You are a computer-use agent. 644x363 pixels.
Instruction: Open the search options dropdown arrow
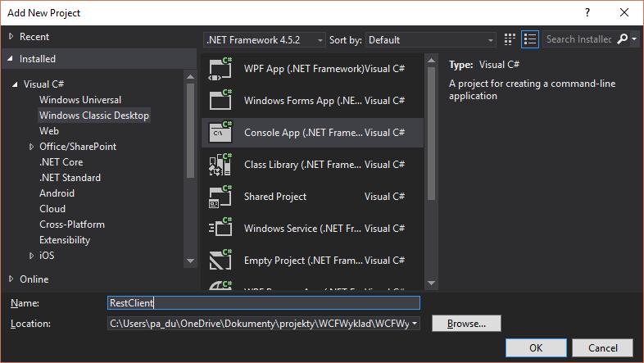[x=634, y=39]
